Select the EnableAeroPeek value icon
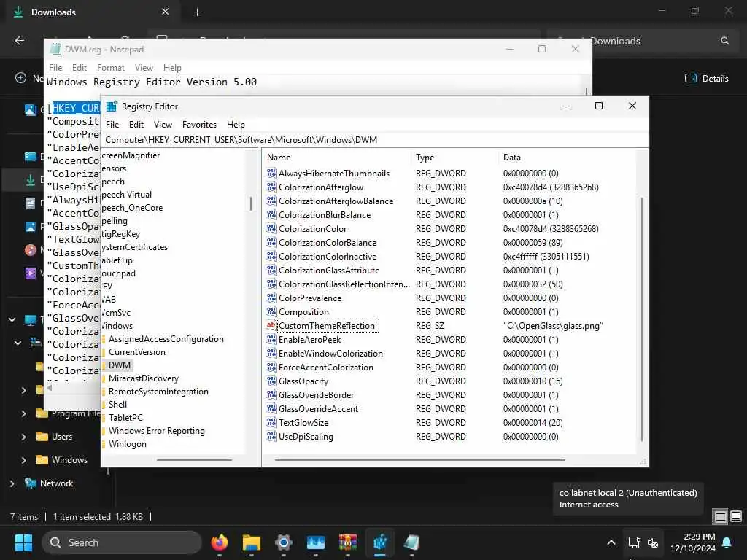The height and width of the screenshot is (560, 747). [x=271, y=340]
